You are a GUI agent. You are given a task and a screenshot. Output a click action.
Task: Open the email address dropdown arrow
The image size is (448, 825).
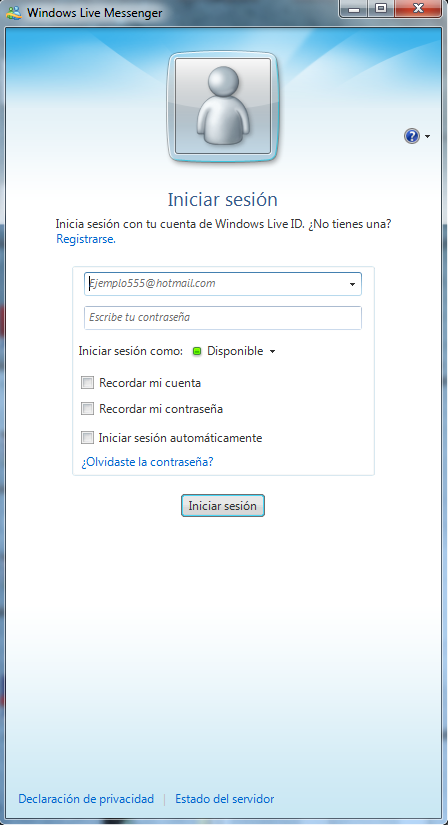tap(352, 284)
